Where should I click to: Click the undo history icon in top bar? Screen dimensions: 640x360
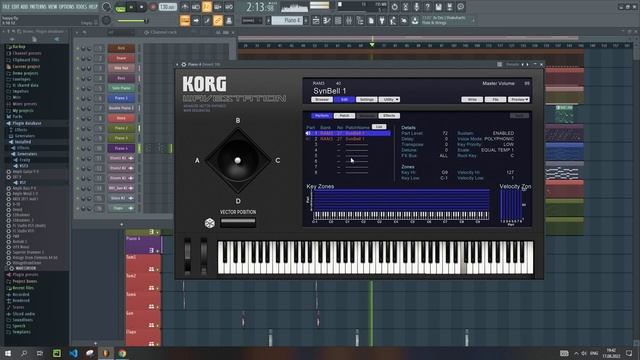coord(394,7)
